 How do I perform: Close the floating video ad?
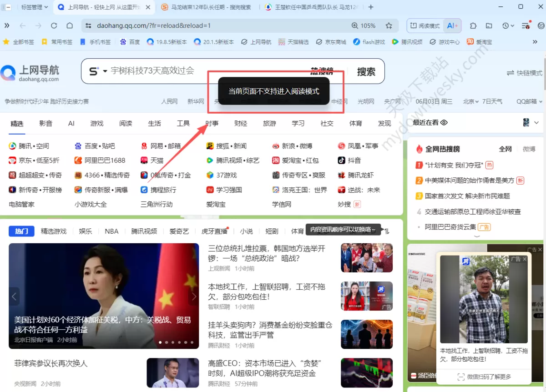525,259
